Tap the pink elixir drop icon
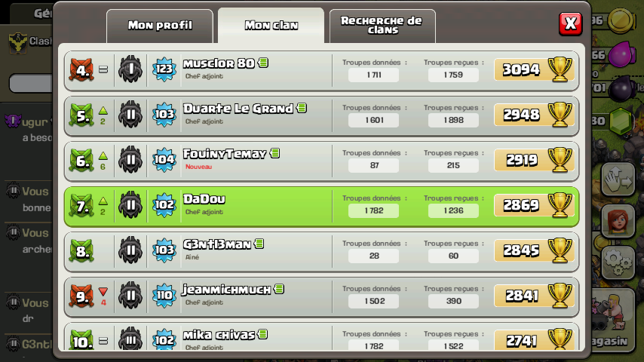This screenshot has height=362, width=644. 621,54
